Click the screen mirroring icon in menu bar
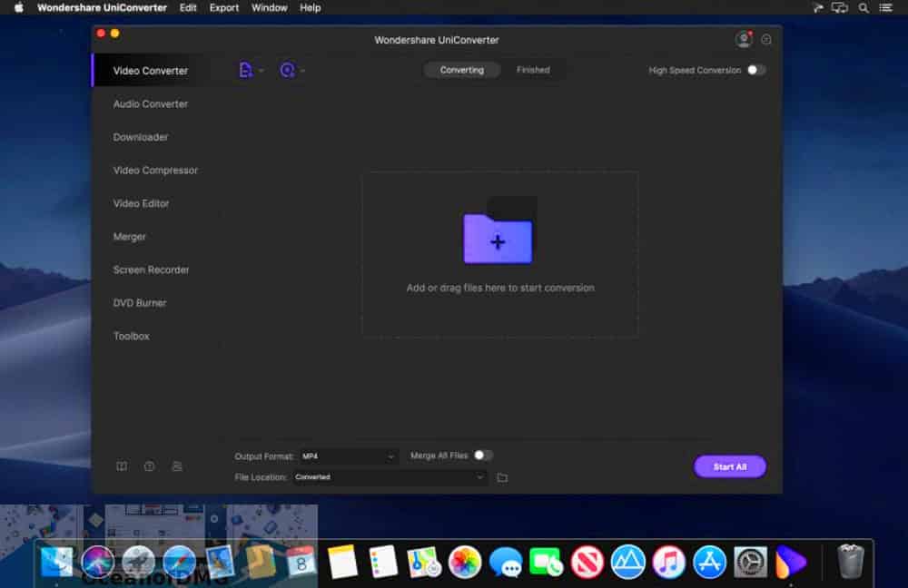908x588 pixels. (x=840, y=7)
